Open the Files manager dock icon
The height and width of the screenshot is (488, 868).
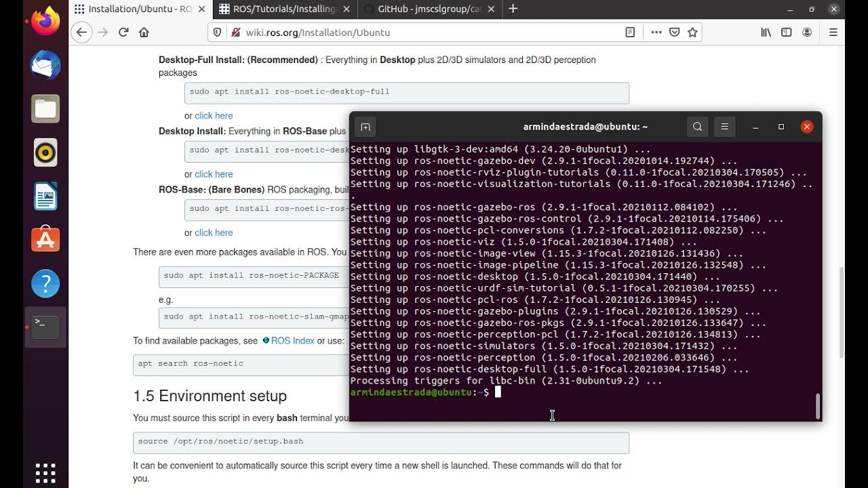(x=45, y=108)
